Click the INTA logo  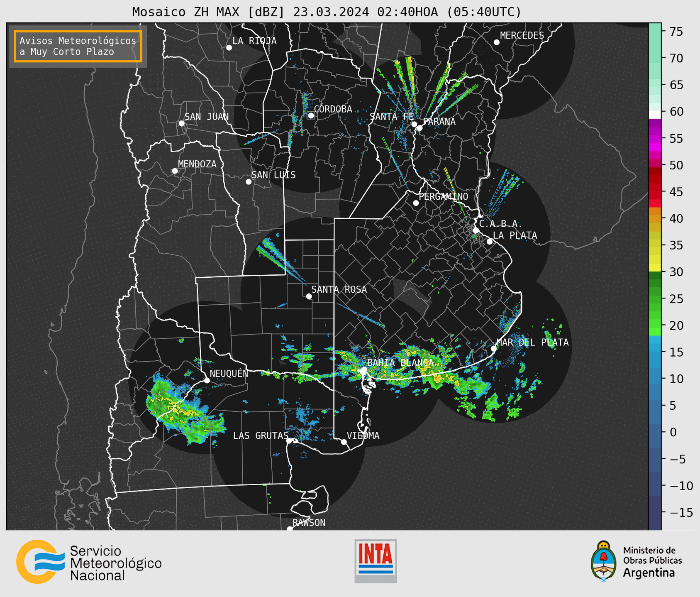point(376,561)
